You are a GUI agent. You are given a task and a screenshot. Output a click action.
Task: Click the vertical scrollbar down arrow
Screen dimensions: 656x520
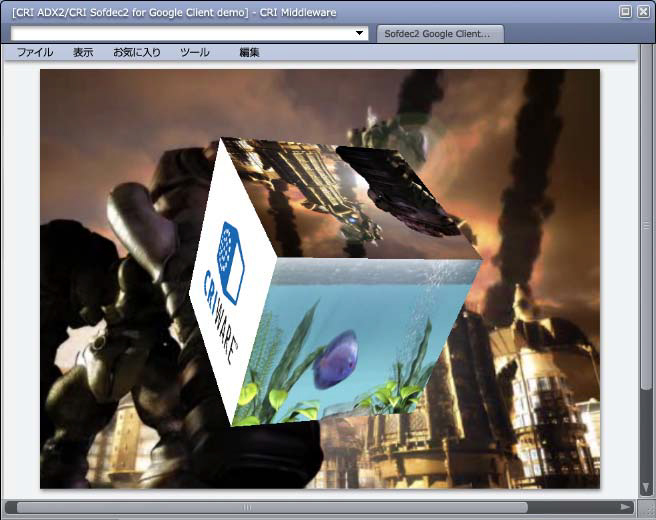[646, 487]
